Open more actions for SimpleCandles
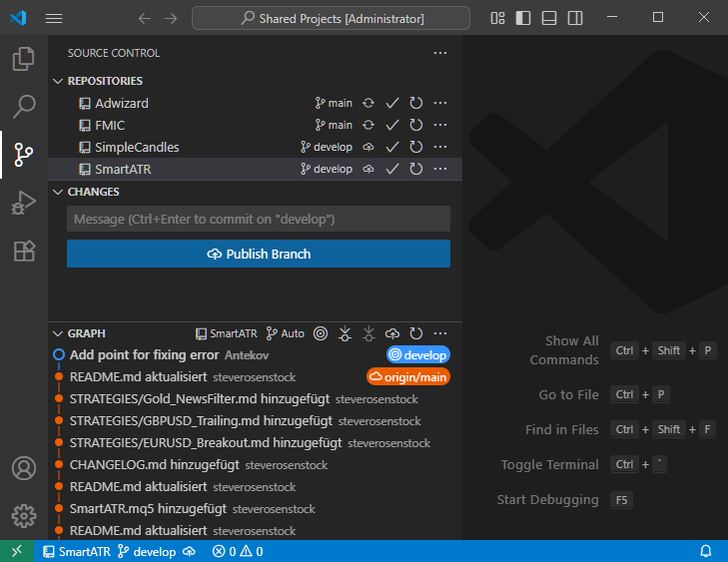 tap(440, 147)
